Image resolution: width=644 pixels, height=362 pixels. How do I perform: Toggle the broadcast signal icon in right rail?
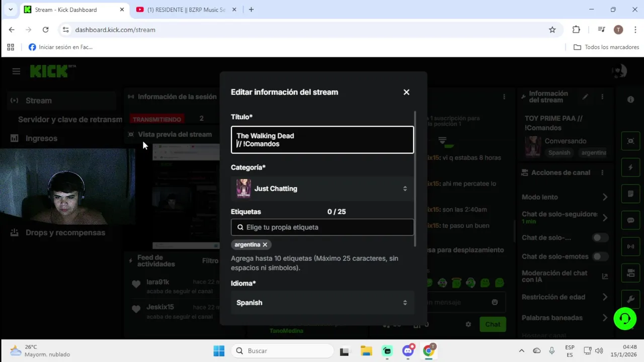point(631,247)
